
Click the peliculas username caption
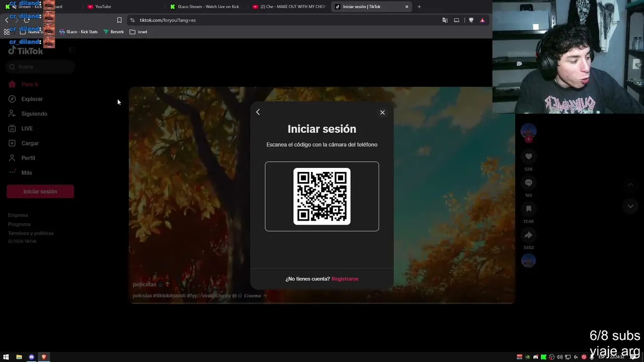tap(144, 284)
